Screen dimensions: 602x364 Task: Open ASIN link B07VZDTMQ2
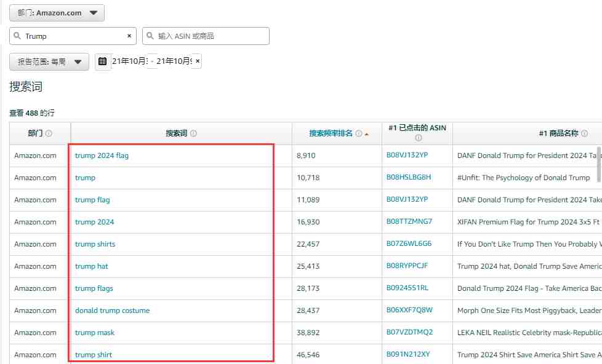[410, 332]
